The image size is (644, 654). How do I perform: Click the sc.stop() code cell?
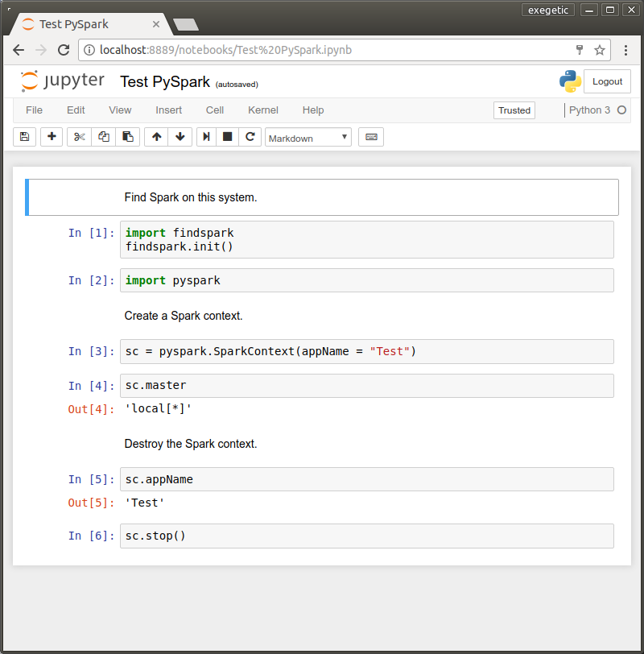pyautogui.click(x=366, y=536)
